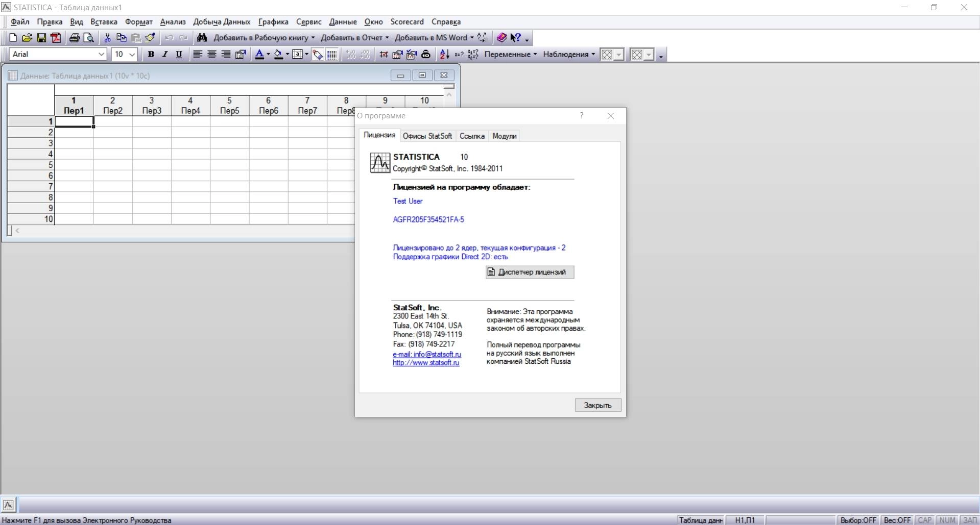This screenshot has height=525, width=980.
Task: Align text left in the format toolbar
Action: tap(198, 54)
